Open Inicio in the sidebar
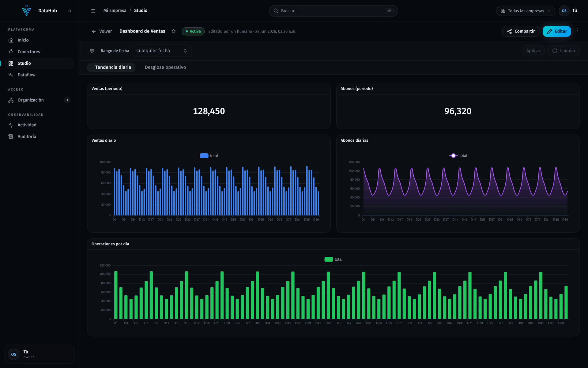 [x=39, y=40]
